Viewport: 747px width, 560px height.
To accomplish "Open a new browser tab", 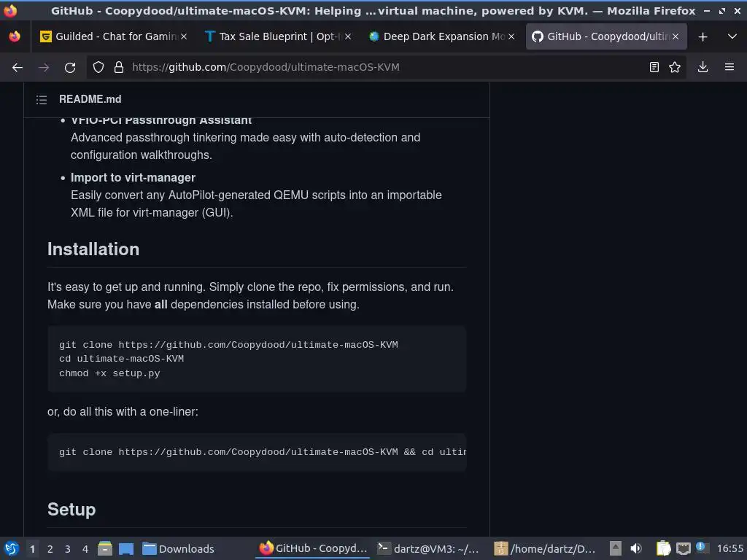I will click(x=703, y=36).
